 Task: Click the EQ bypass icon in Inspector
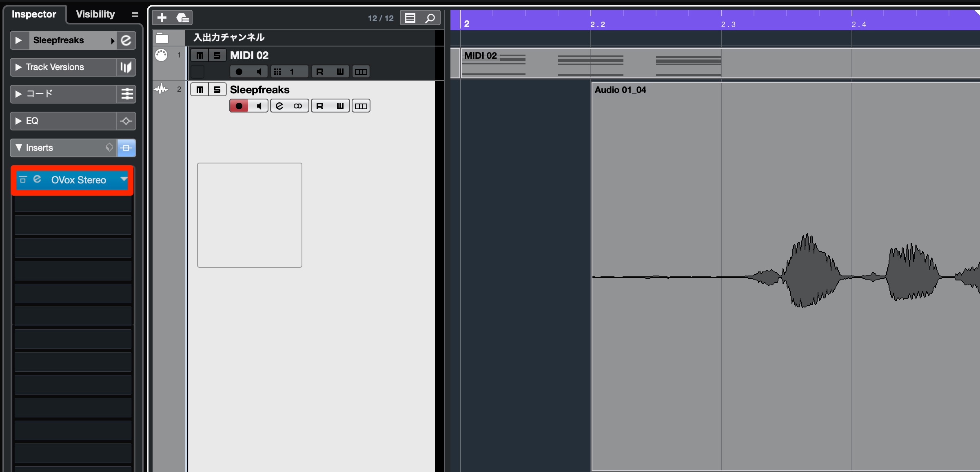pos(126,121)
